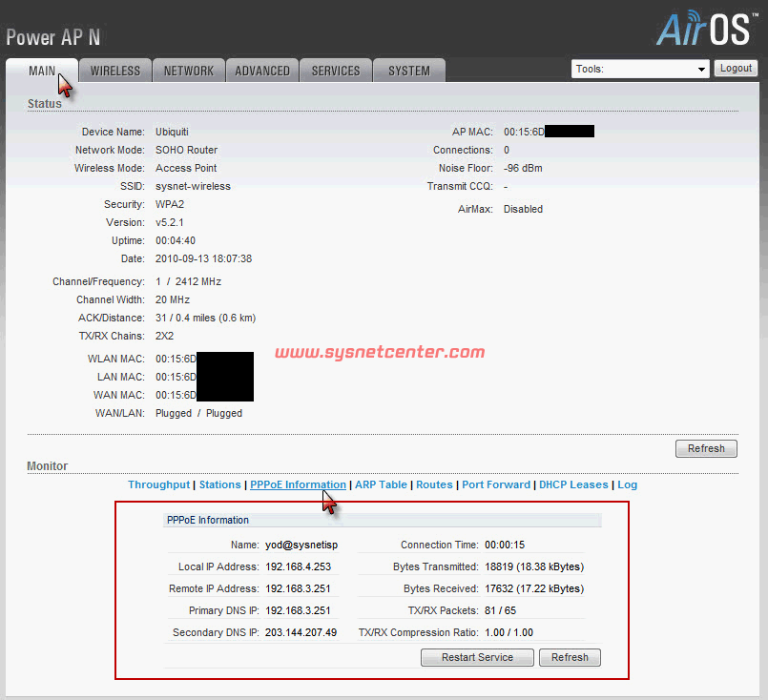This screenshot has width=768, height=700.
Task: Display the ARP Table
Action: coord(381,484)
